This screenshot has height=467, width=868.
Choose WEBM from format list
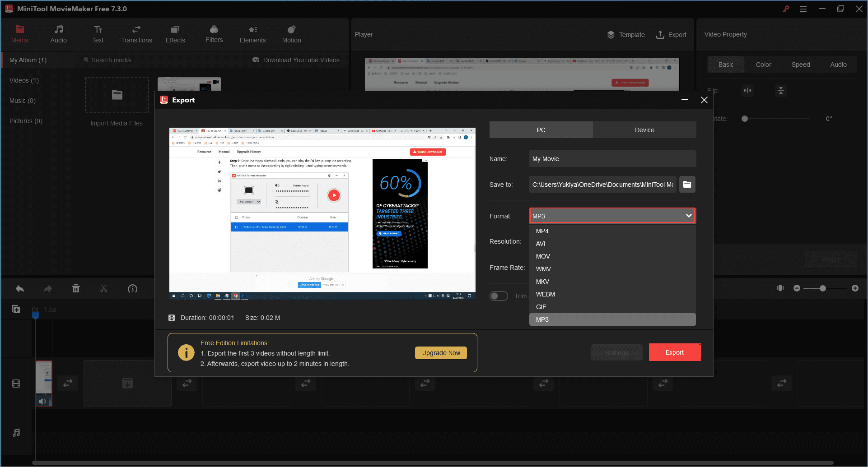pyautogui.click(x=612, y=294)
